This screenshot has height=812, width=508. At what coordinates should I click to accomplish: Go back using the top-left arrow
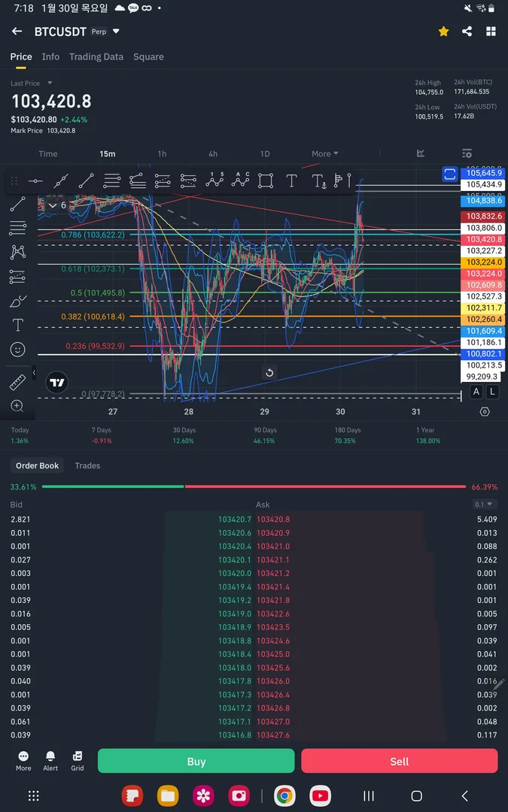click(17, 31)
